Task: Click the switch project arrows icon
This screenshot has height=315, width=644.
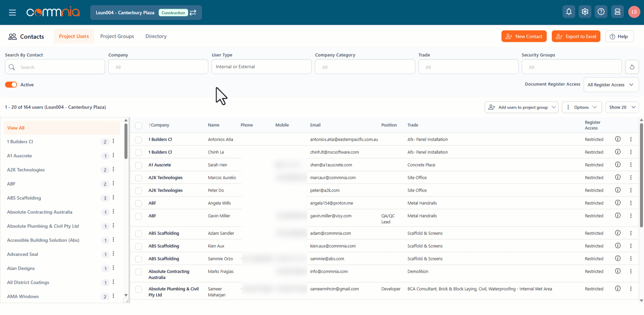Action: tap(193, 12)
